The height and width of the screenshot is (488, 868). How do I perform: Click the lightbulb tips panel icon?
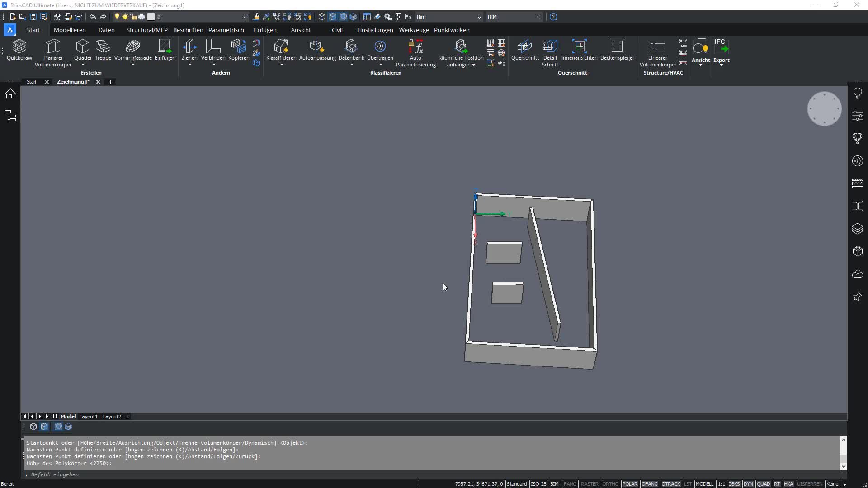(x=858, y=93)
